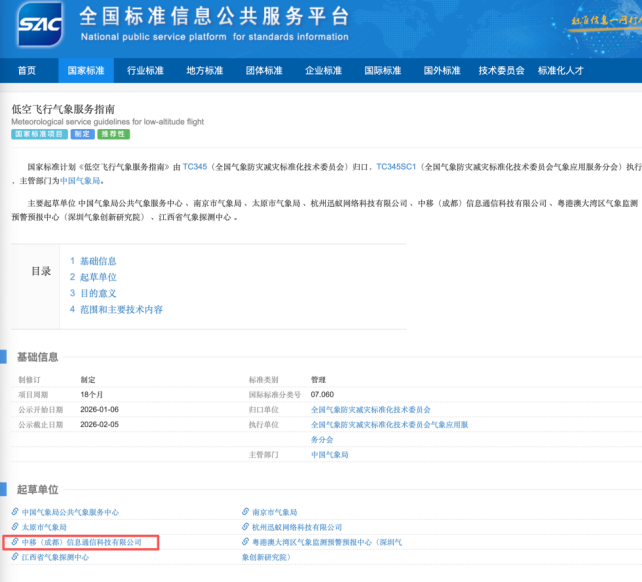Switch to the 团体标准 tab

tap(264, 70)
